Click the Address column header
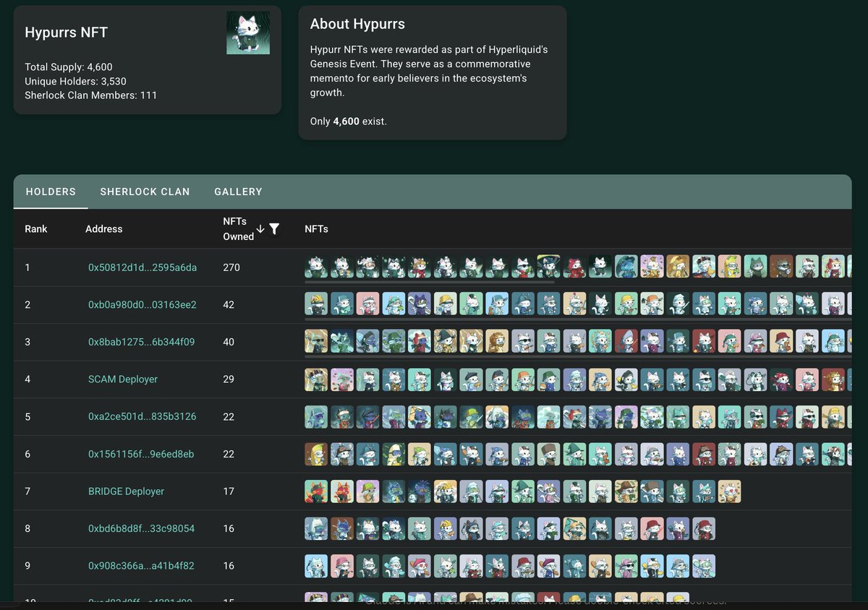Viewport: 868px width, 610px height. point(104,228)
